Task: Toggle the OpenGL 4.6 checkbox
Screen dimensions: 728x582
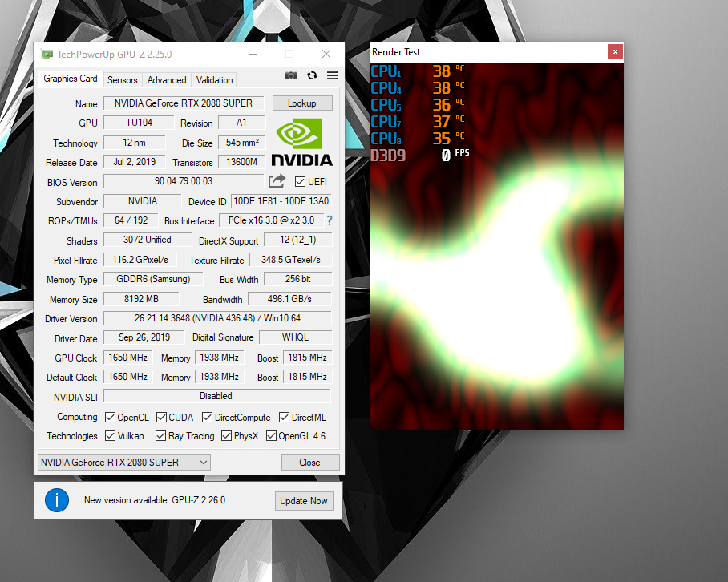Action: pyautogui.click(x=271, y=436)
